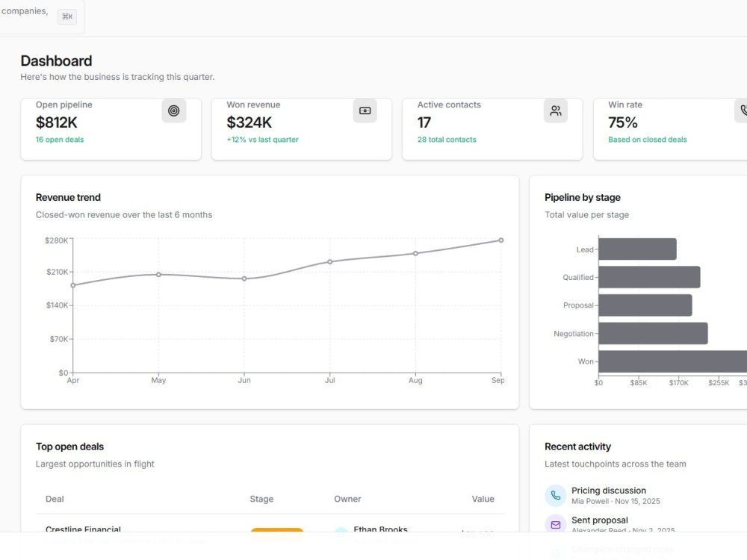Click the Sep data point on revenue chart

tap(500, 240)
